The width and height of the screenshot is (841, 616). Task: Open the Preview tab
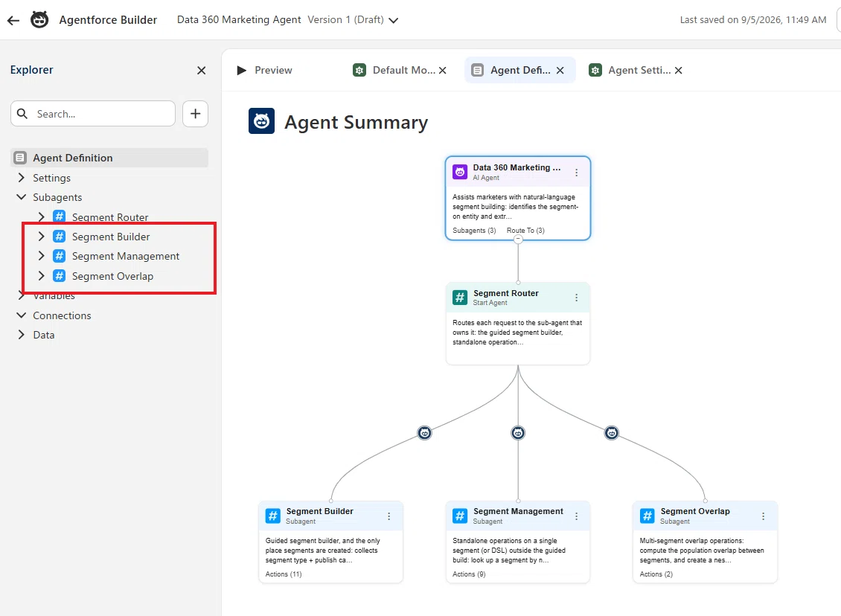point(264,70)
